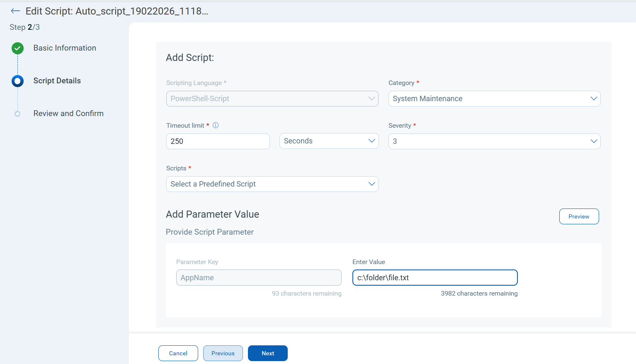Open the Seconds time unit dropdown
This screenshot has width=636, height=364.
(x=329, y=141)
